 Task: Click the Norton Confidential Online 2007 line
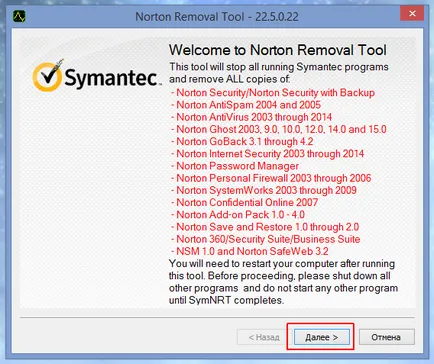244,202
